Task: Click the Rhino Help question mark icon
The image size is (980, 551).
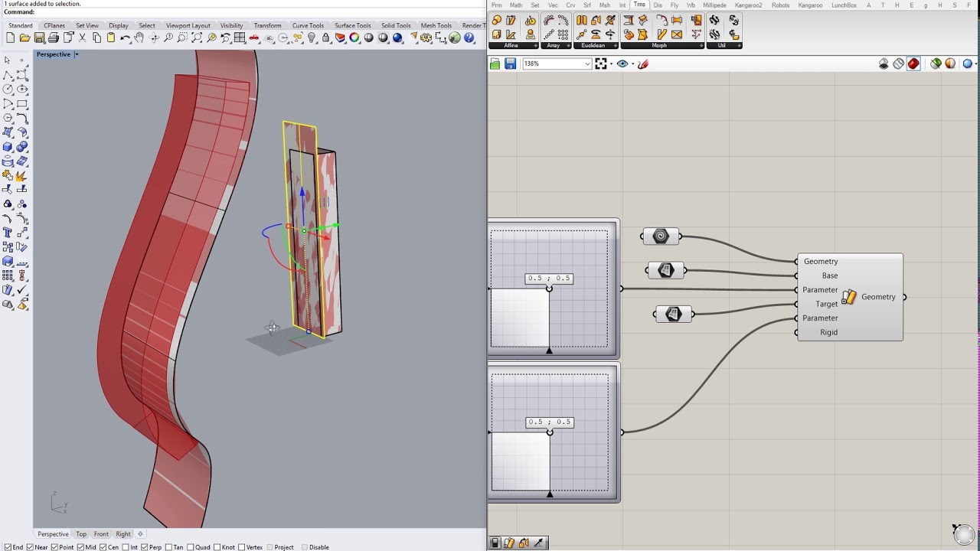Action: [469, 37]
